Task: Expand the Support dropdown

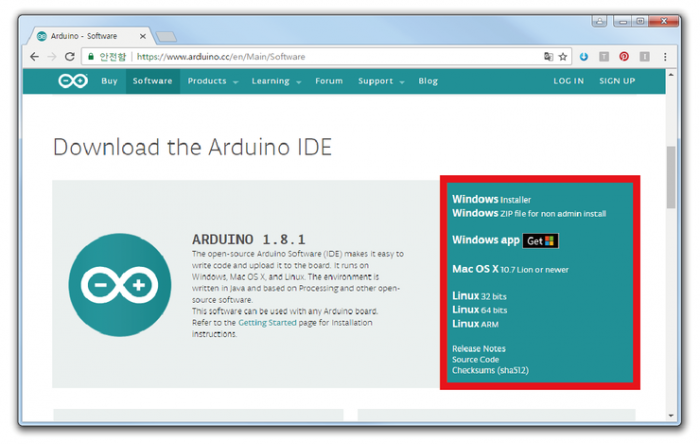Action: tap(381, 81)
